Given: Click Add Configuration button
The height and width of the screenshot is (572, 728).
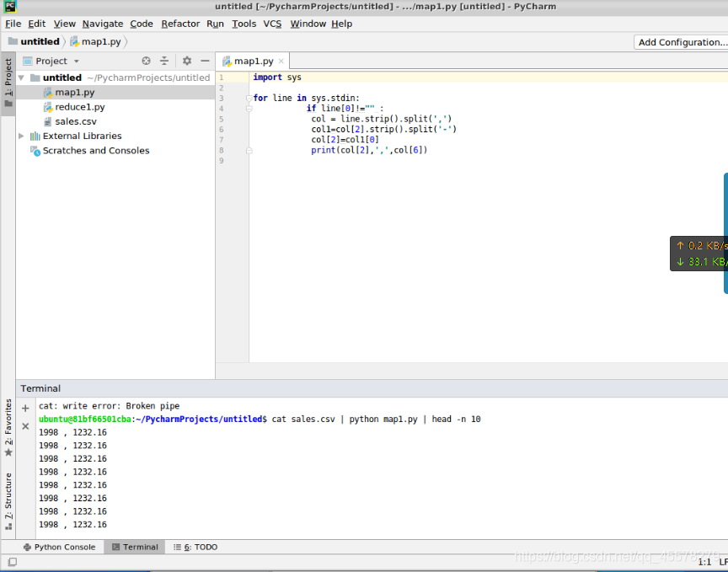Looking at the screenshot, I should [681, 42].
